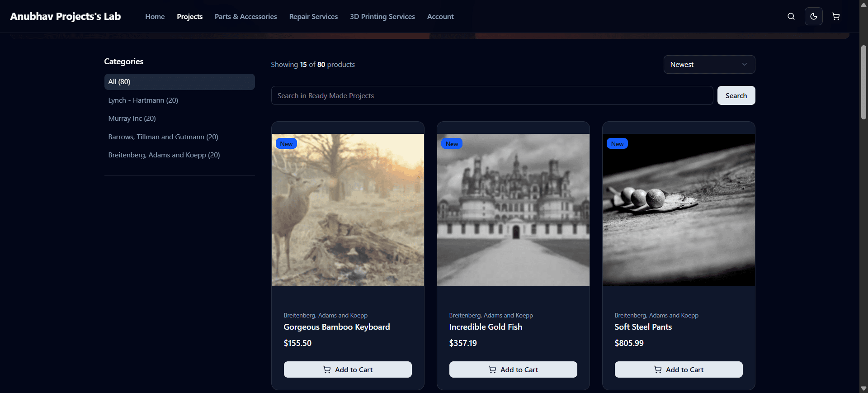Click cart icon on Soft Steel Pants button

(x=658, y=369)
